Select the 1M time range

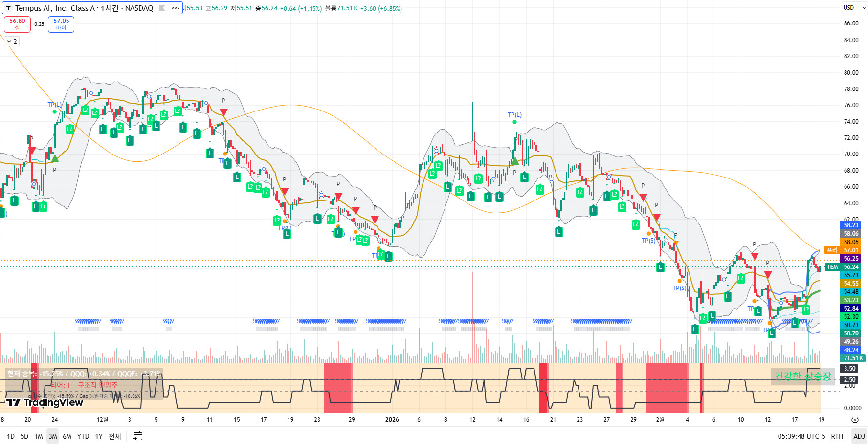tap(39, 436)
